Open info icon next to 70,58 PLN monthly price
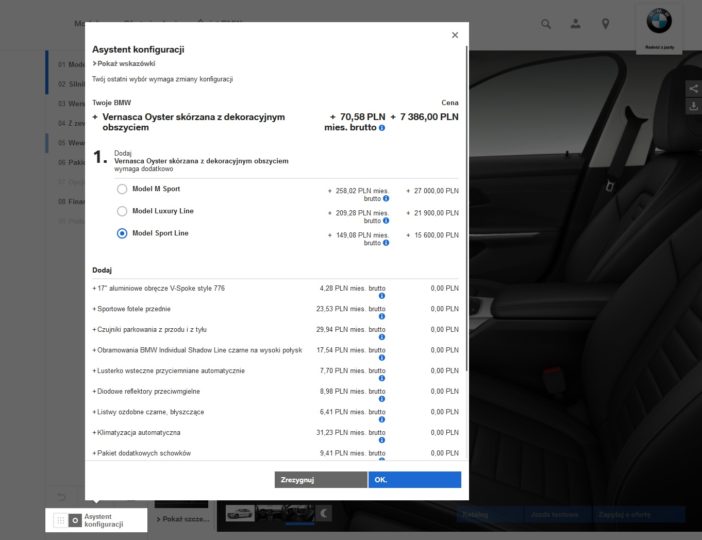The width and height of the screenshot is (702, 540). coord(382,128)
